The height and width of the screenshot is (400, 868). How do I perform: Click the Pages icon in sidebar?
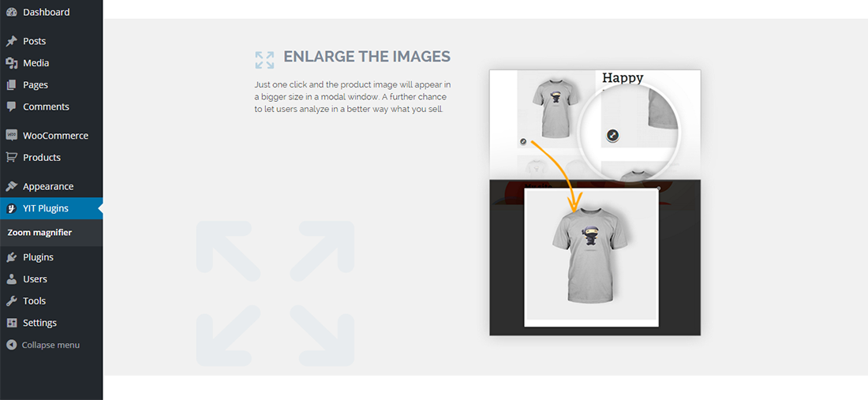click(11, 84)
